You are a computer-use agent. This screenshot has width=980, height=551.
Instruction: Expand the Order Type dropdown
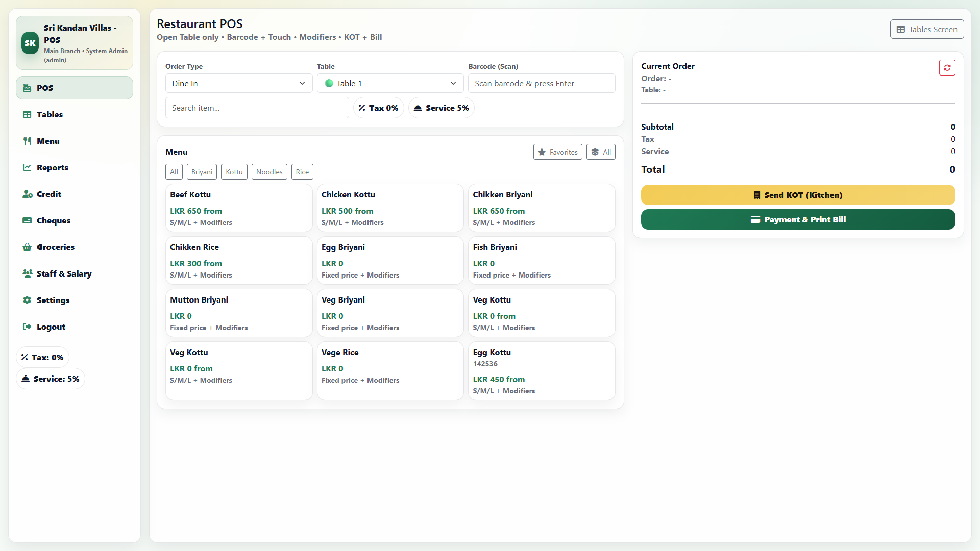pyautogui.click(x=238, y=83)
